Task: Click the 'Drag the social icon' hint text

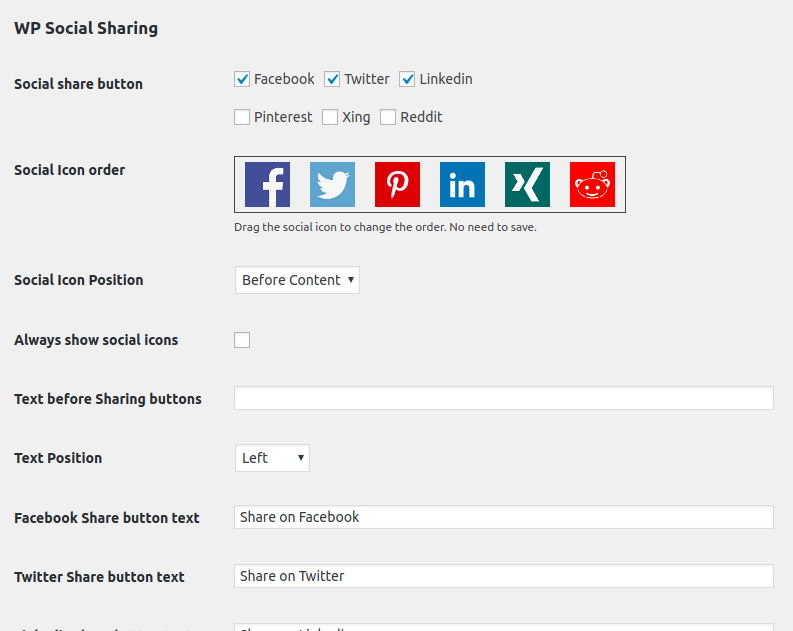Action: [x=385, y=228]
